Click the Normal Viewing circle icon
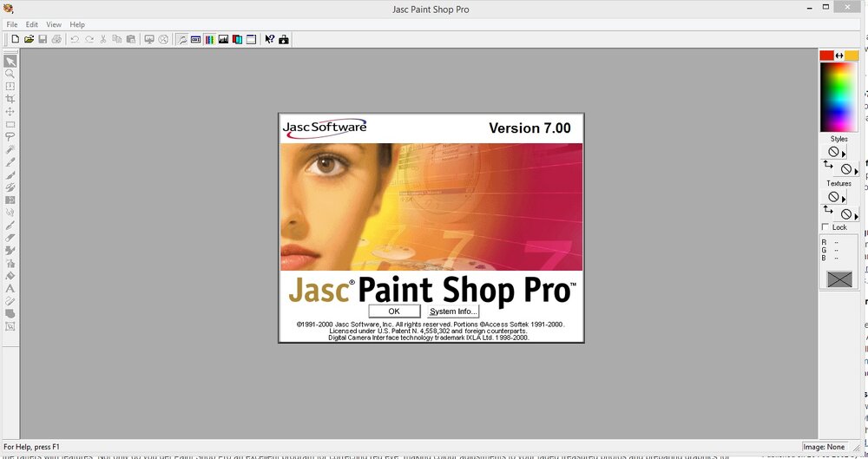The height and width of the screenshot is (459, 868). [x=163, y=39]
